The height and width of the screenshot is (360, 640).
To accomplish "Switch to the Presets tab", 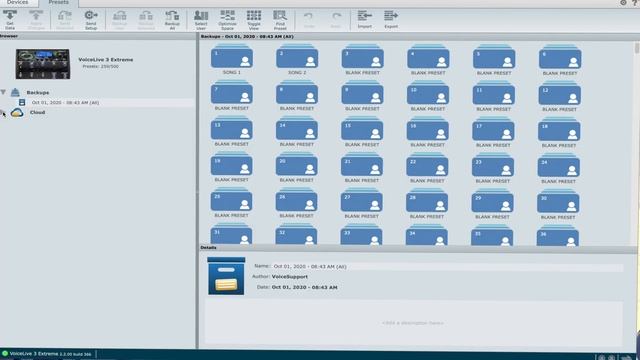I will (x=58, y=3).
